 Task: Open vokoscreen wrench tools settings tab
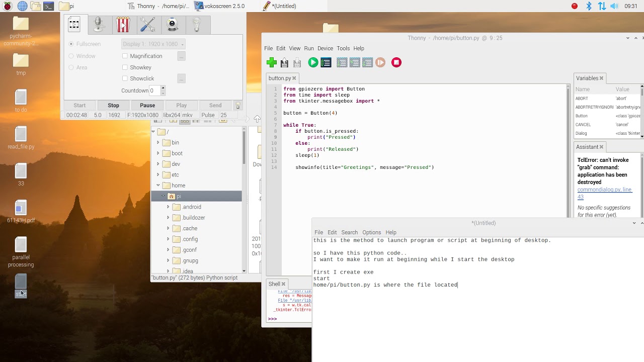coord(148,25)
